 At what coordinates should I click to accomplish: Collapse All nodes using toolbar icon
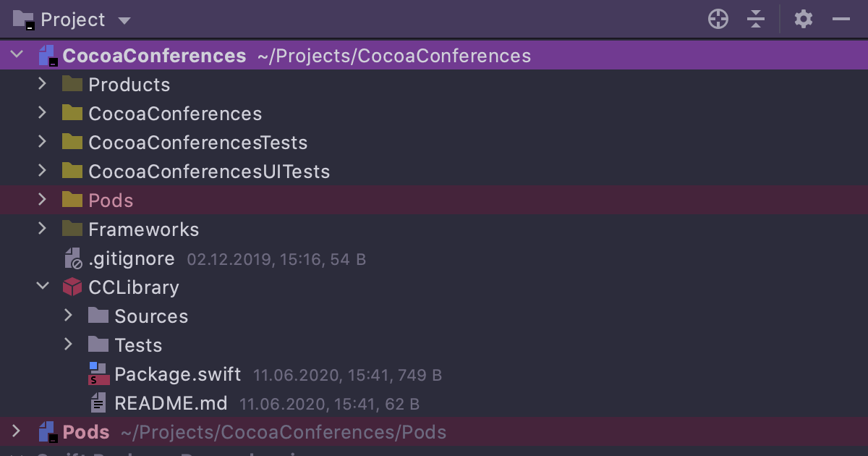click(756, 20)
